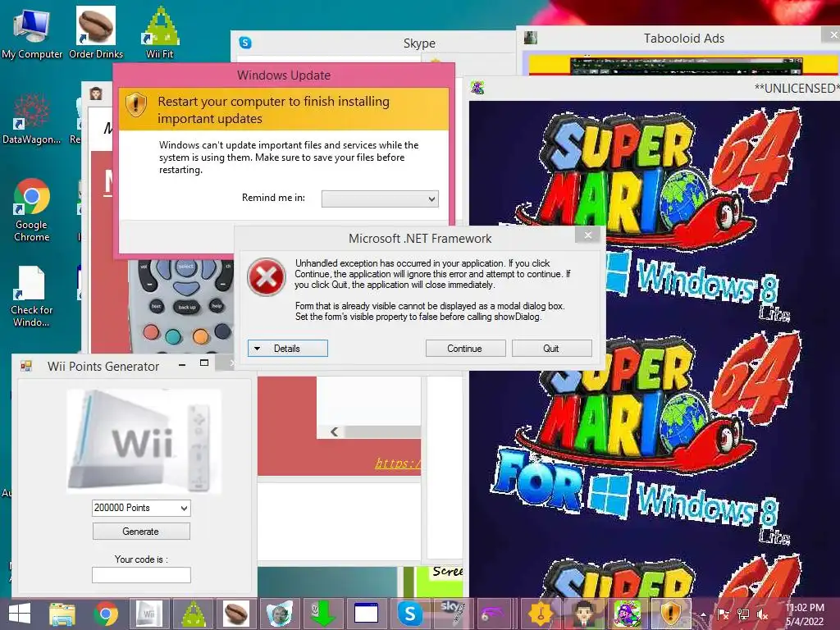Click the Wii console image
The width and height of the screenshot is (840, 630).
tap(144, 441)
